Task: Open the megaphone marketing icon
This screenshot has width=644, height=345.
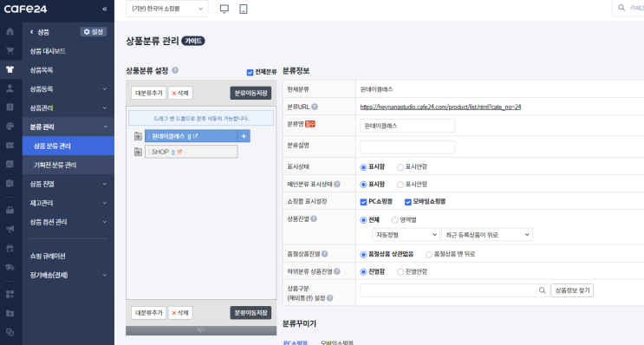Action: 10,229
